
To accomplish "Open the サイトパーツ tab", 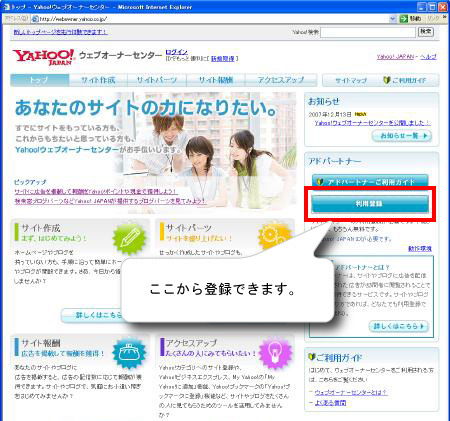I will click(157, 80).
